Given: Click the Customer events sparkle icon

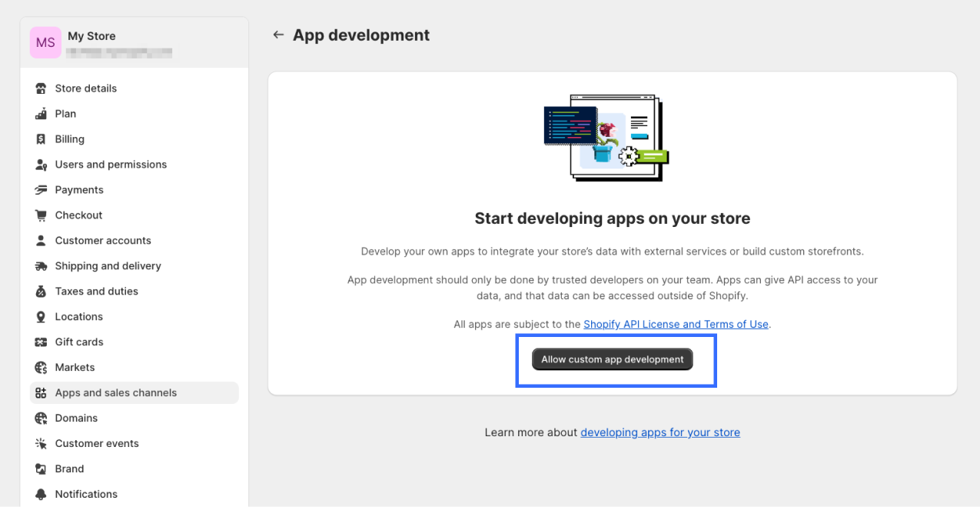Looking at the screenshot, I should [42, 444].
